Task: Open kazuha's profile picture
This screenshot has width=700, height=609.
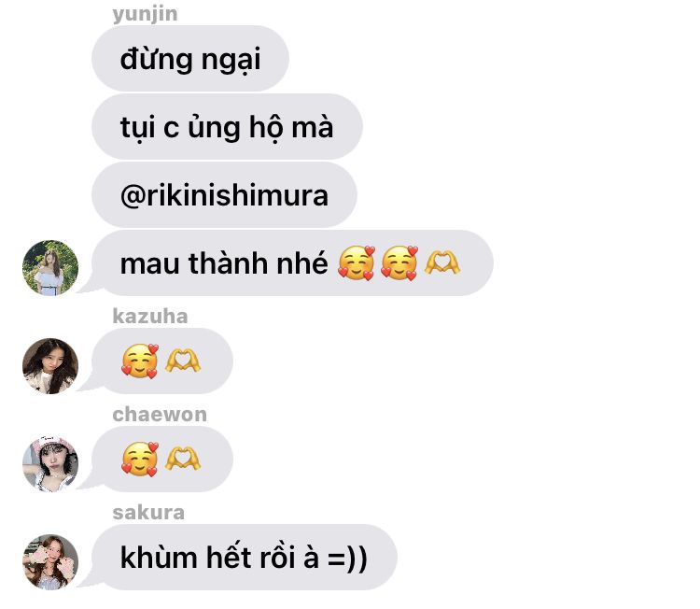Action: click(x=50, y=366)
